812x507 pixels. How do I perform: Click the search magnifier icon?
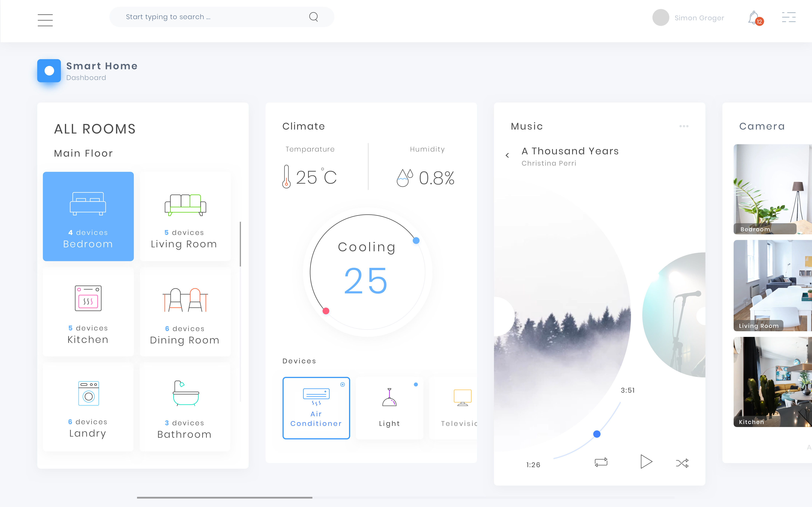tap(313, 17)
